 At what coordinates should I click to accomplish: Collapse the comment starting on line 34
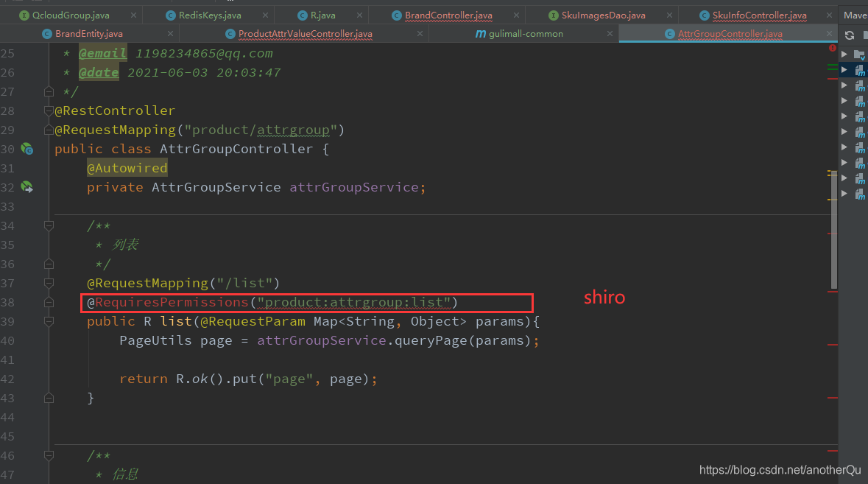point(49,225)
